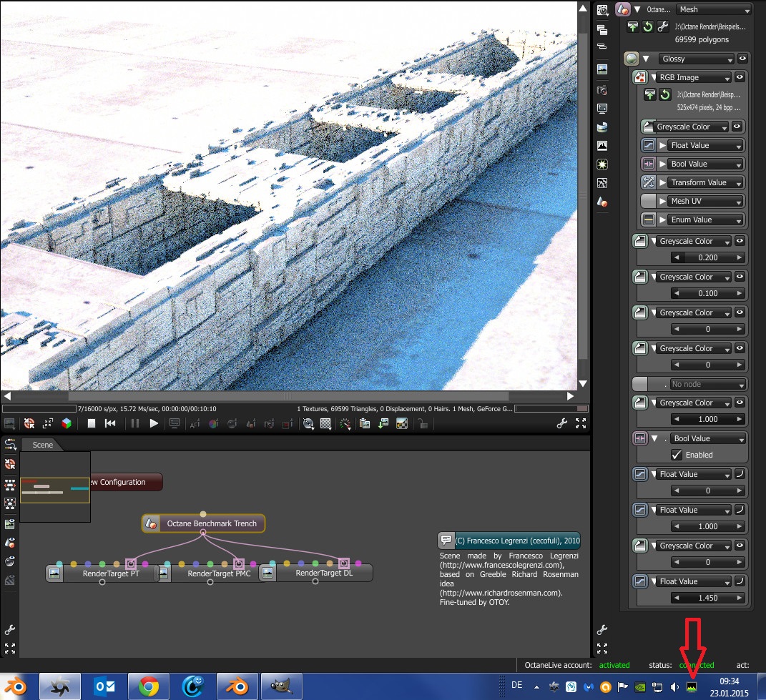The image size is (766, 700).
Task: Expand the Transform Value row triangle
Action: (662, 182)
